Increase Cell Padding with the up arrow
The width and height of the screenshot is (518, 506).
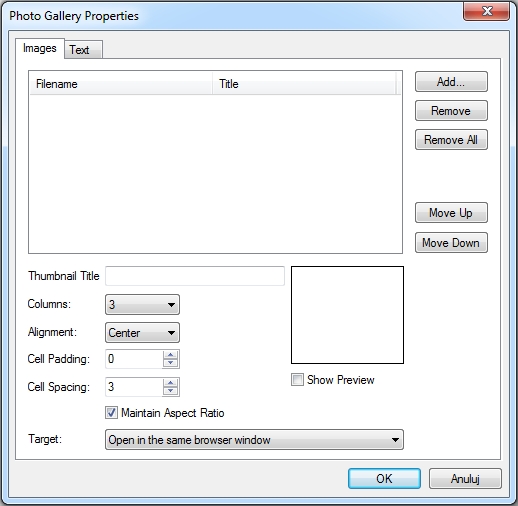pyautogui.click(x=171, y=355)
